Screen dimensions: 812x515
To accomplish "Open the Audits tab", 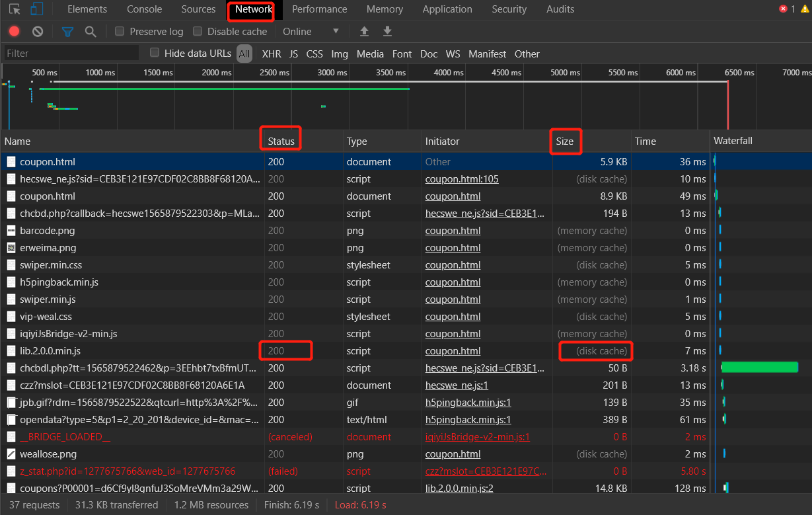I will coord(560,9).
